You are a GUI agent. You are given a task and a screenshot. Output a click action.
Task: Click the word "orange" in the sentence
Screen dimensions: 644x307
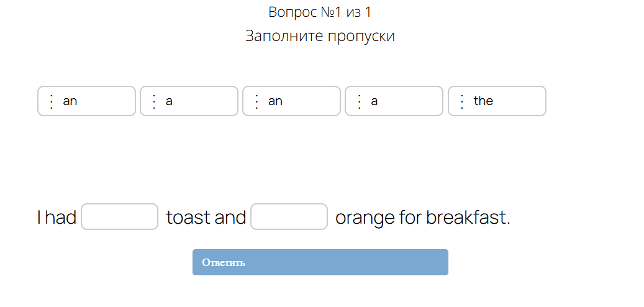365,218
